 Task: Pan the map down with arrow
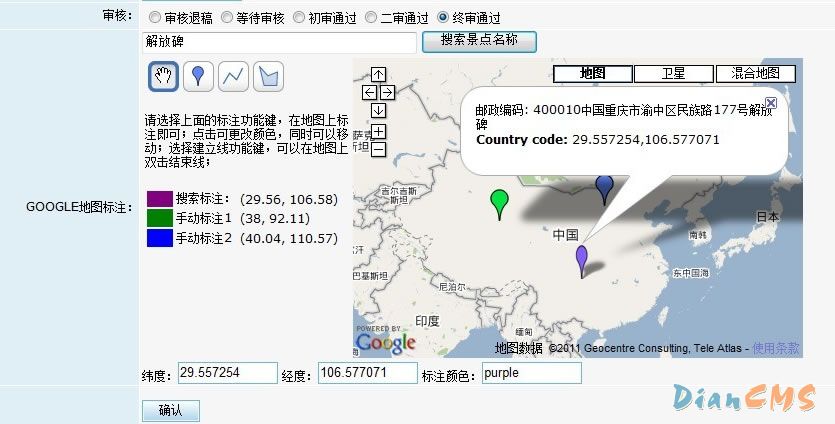[x=378, y=110]
